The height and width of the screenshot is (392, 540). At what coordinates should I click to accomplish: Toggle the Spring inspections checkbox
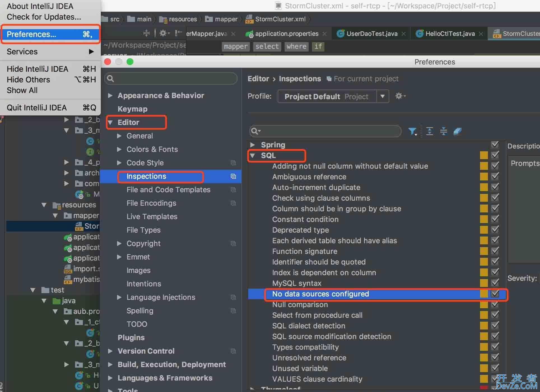[495, 145]
